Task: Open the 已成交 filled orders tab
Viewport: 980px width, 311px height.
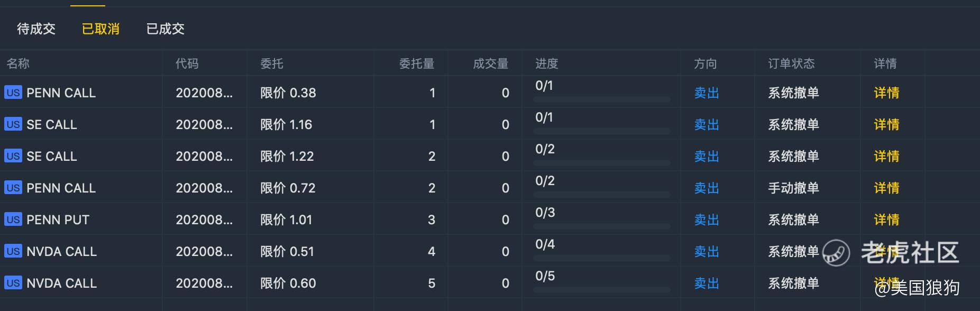Action: coord(165,29)
